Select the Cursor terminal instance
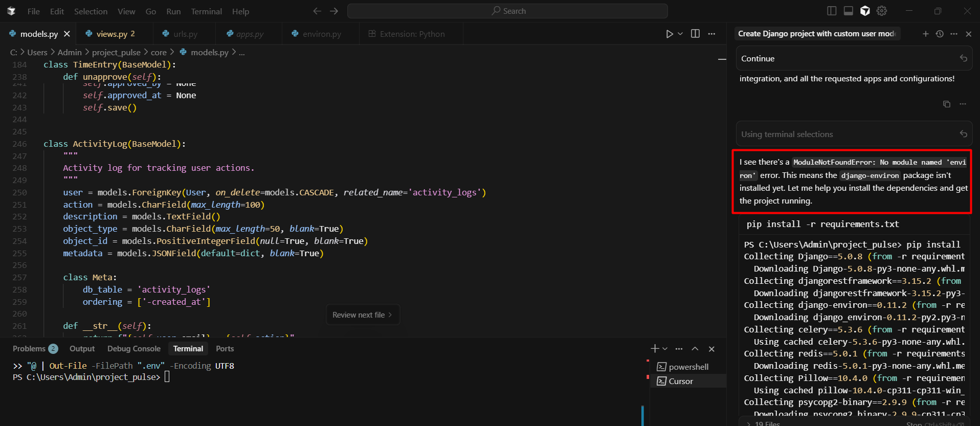 tap(688, 381)
